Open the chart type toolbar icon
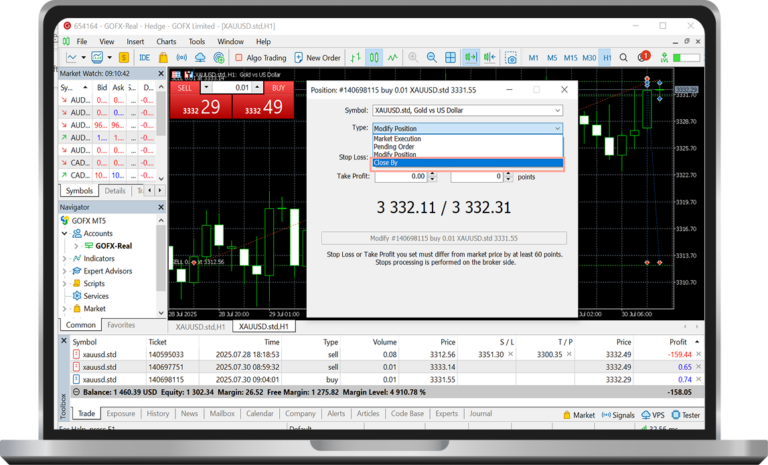Image resolution: width=768 pixels, height=465 pixels. point(72,58)
